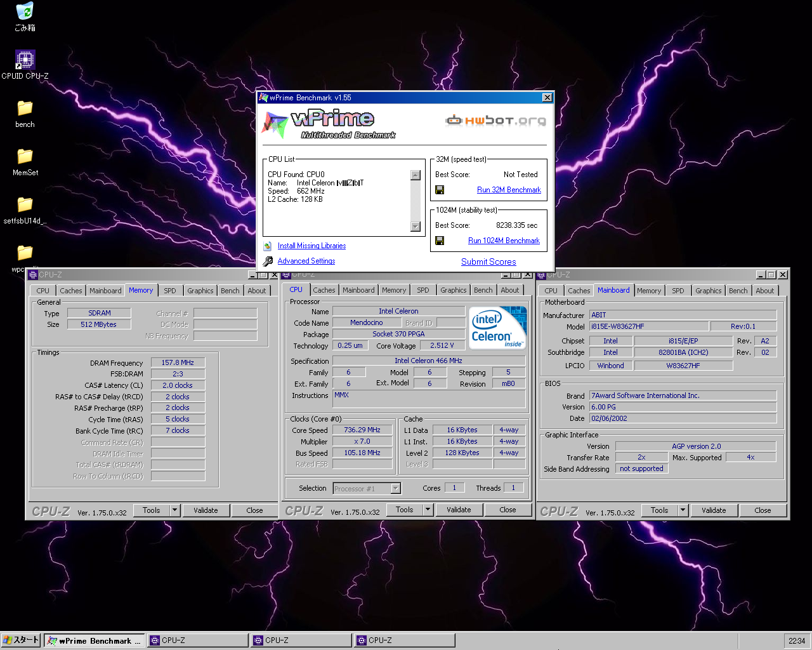The image size is (812, 650).
Task: Click the Multiplier x 7.0 value
Action: (362, 441)
